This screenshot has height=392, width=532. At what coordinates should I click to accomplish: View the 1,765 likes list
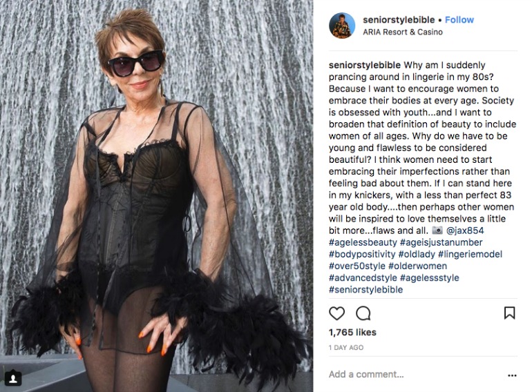(352, 332)
